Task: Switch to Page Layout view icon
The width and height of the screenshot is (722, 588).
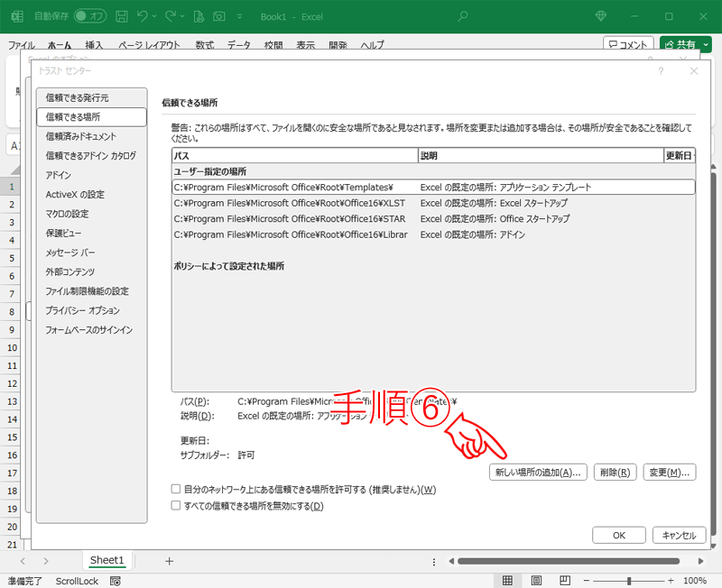Action: click(x=536, y=581)
